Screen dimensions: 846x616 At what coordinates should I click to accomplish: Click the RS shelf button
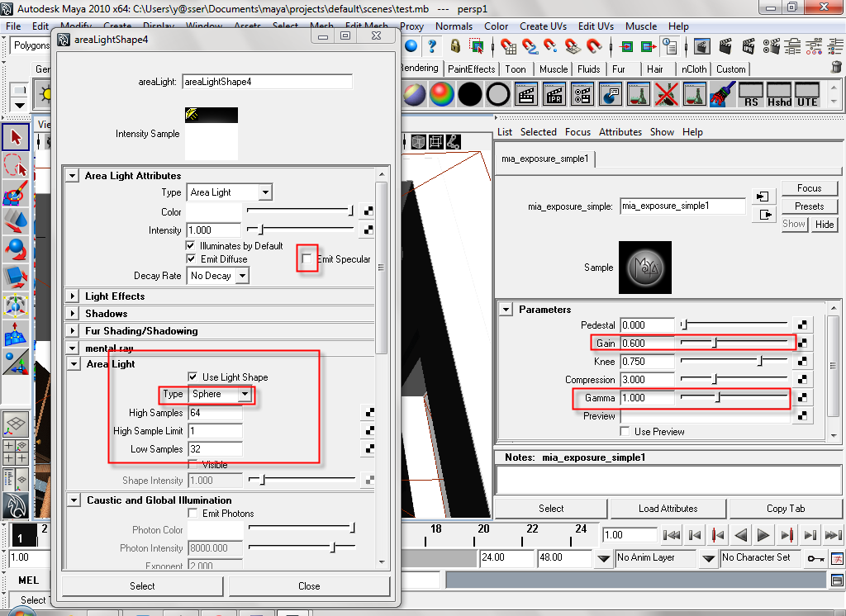751,96
